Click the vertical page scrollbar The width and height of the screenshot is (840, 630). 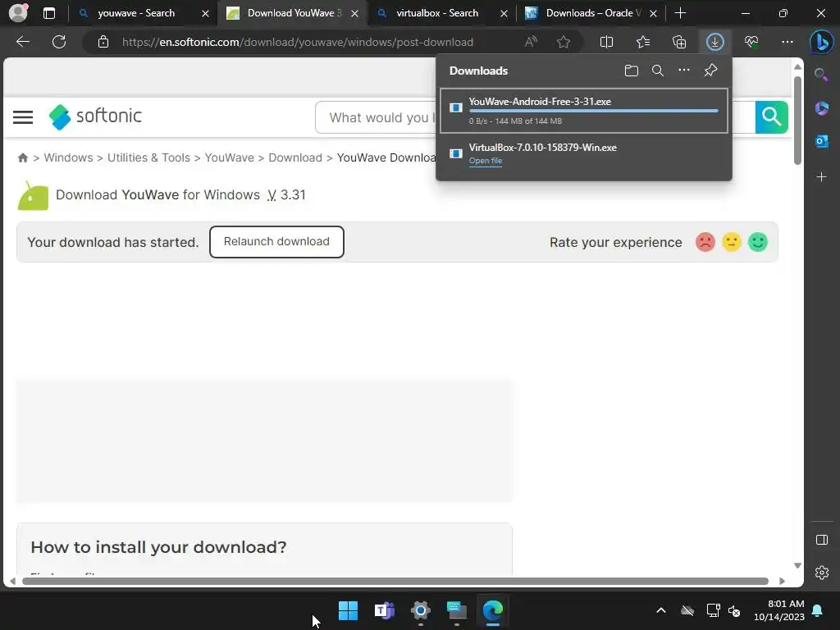coord(797,121)
